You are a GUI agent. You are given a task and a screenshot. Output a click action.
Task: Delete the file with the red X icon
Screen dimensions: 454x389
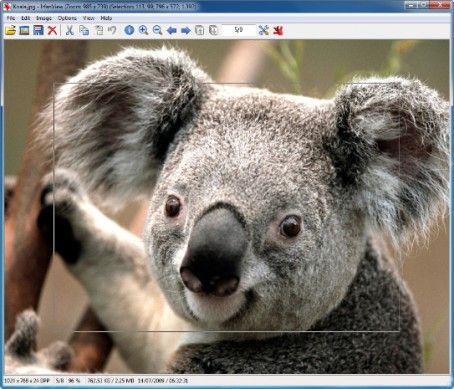pyautogui.click(x=52, y=31)
